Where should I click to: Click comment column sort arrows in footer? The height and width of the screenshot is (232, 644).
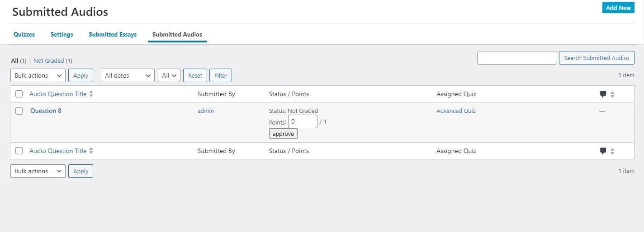[612, 151]
